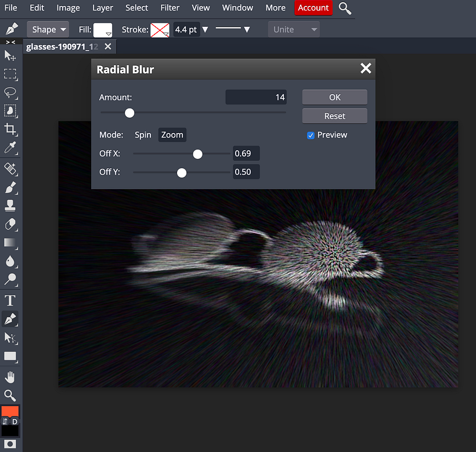Click the Account button

(x=313, y=8)
